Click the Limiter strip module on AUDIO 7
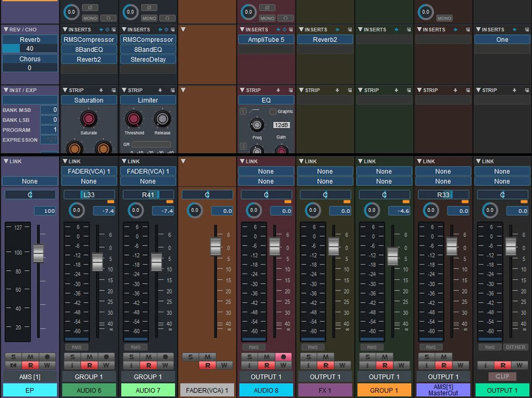This screenshot has width=532, height=398. tap(148, 100)
